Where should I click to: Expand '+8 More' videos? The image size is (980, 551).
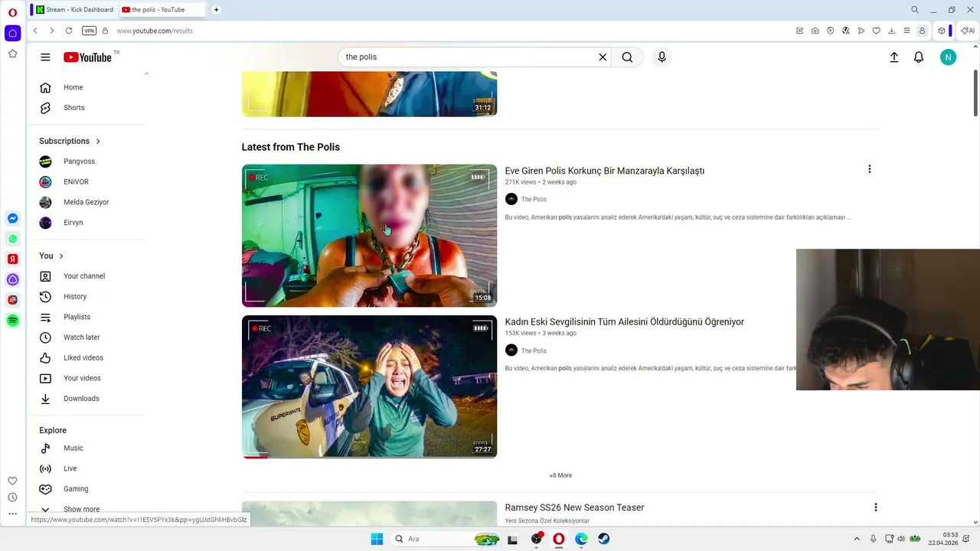coord(560,475)
